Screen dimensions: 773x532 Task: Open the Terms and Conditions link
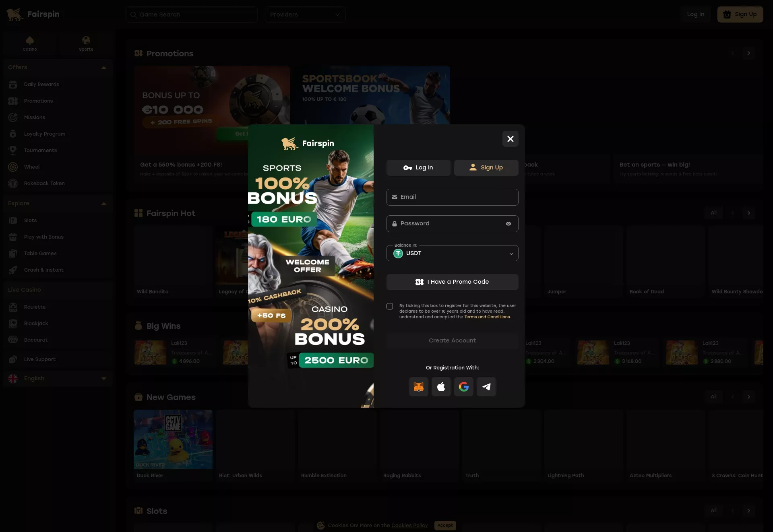pos(487,317)
